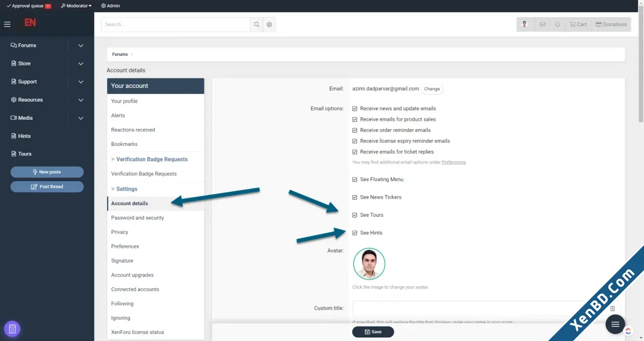Screen dimensions: 644x341
Task: Toggle See Hints checkbox
Action: pyautogui.click(x=355, y=233)
